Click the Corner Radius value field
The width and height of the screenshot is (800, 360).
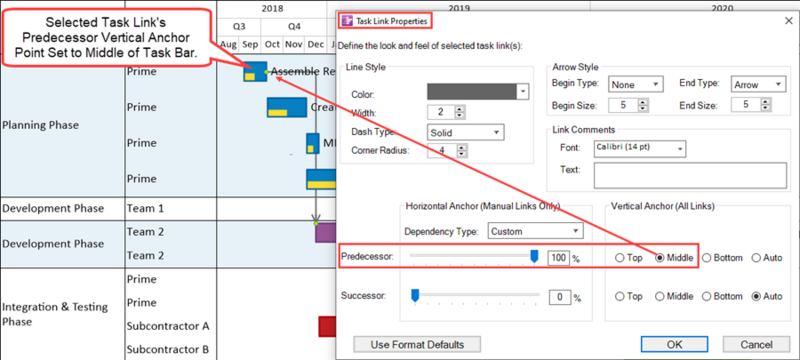pyautogui.click(x=442, y=150)
